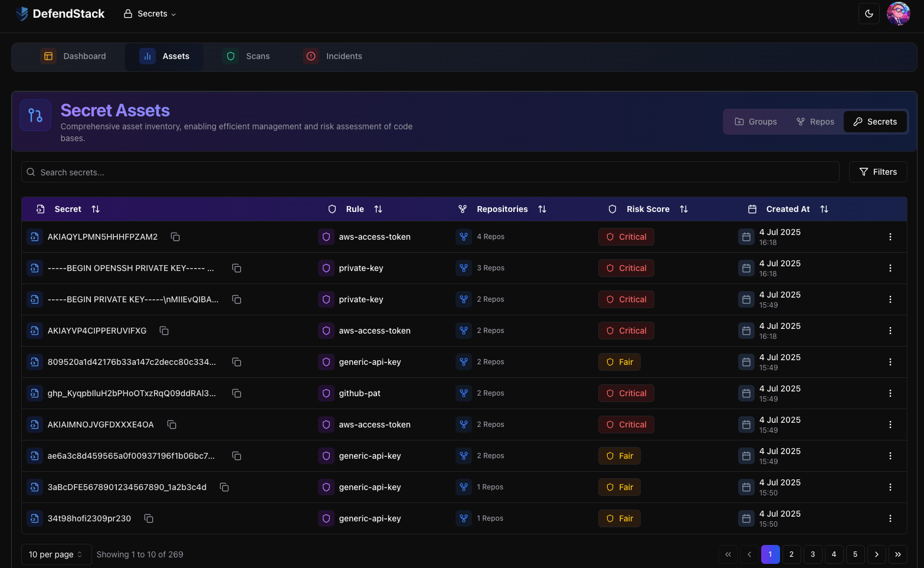Click the calendar icon in the Created At header

click(x=752, y=208)
